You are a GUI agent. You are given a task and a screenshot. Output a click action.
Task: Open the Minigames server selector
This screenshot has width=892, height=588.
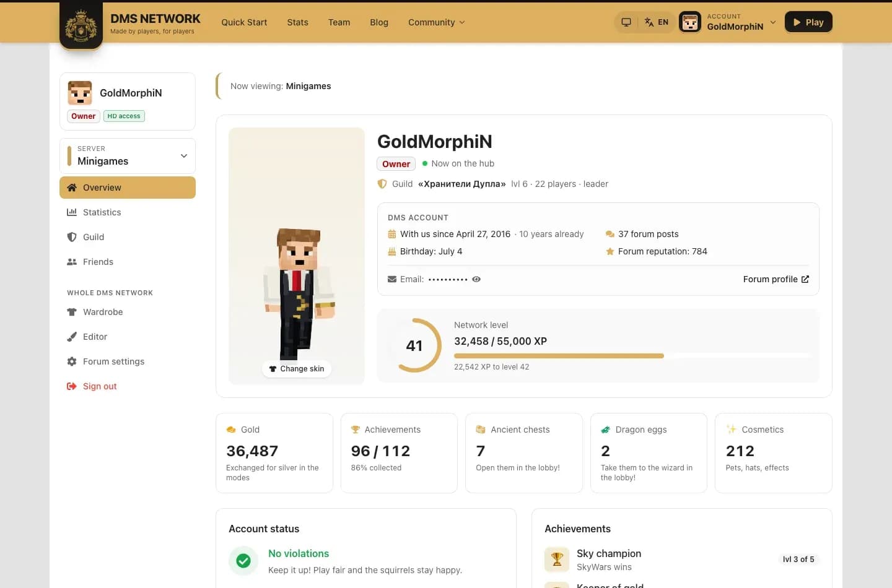(x=128, y=156)
